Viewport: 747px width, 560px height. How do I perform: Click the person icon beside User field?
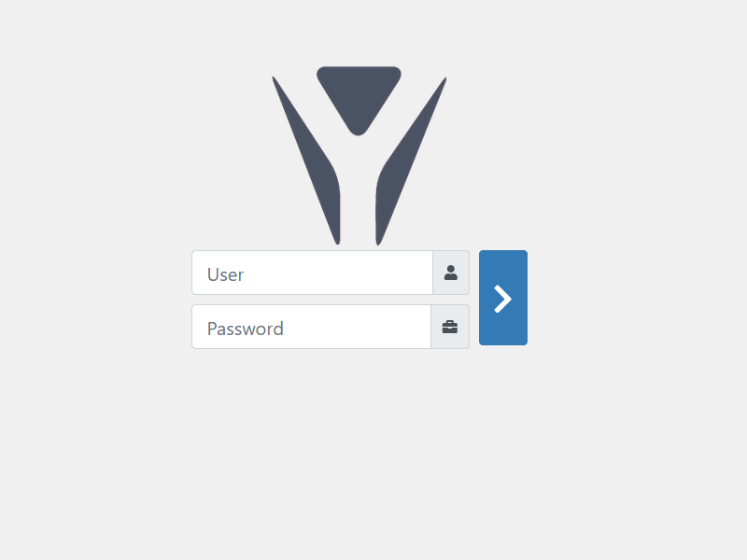point(451,273)
